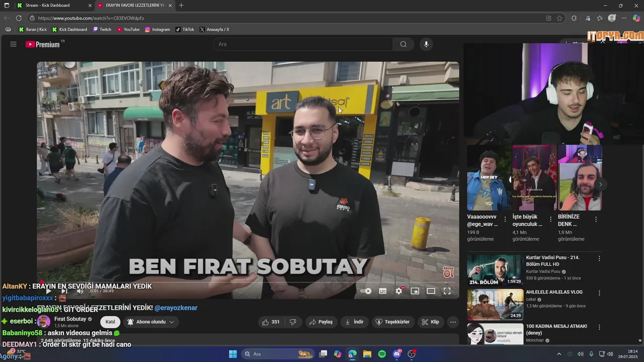Open '100 KADINA MESAJ ATMAK!' video title
This screenshot has height=362, width=644.
point(556,329)
